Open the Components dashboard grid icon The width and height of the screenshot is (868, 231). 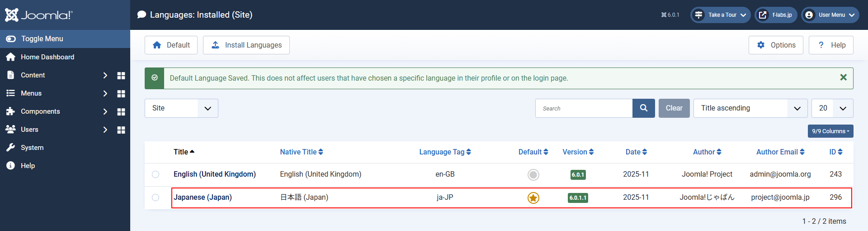tap(121, 112)
